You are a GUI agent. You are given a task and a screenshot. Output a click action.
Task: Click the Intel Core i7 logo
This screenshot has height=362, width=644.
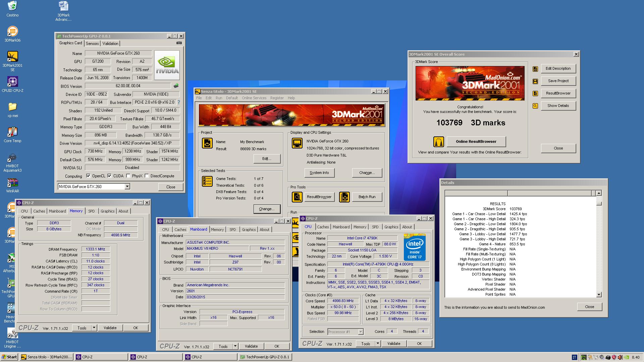(415, 247)
